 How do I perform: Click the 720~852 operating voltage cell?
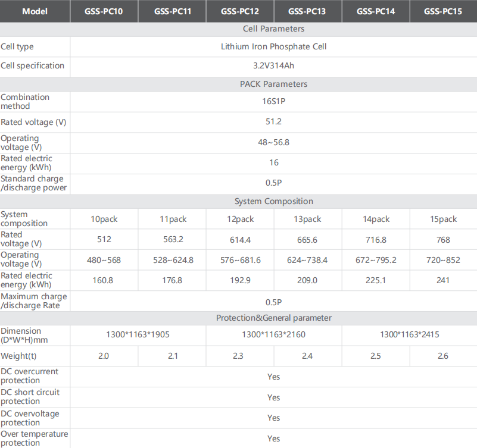(443, 260)
